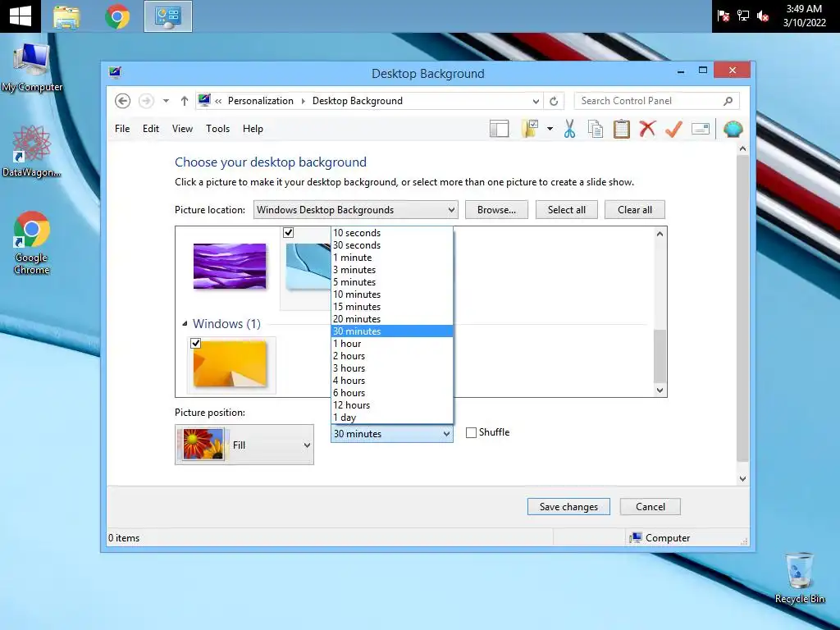The width and height of the screenshot is (840, 630).
Task: Open the Picture position Fill dropdown
Action: 244,445
